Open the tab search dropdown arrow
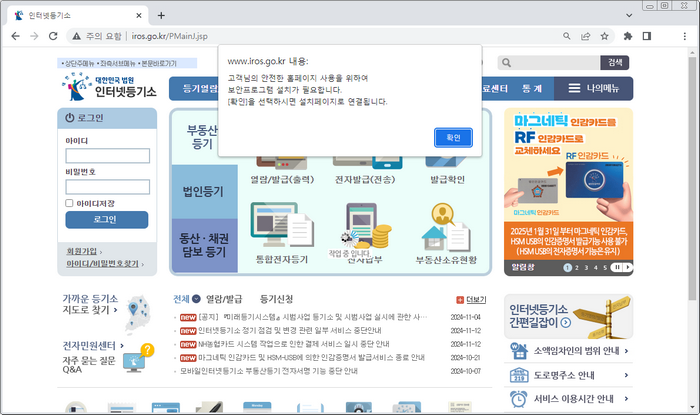Screen dimensions: 700x415 (629, 16)
